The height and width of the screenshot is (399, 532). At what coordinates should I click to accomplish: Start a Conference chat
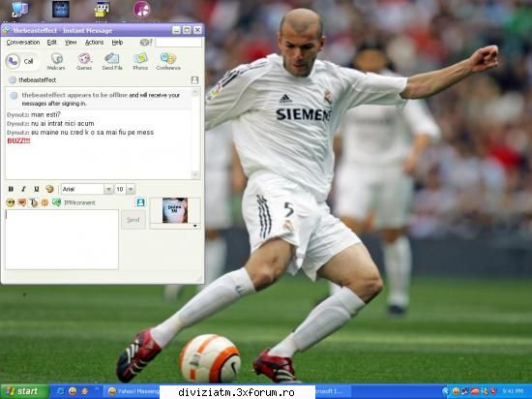tap(168, 61)
